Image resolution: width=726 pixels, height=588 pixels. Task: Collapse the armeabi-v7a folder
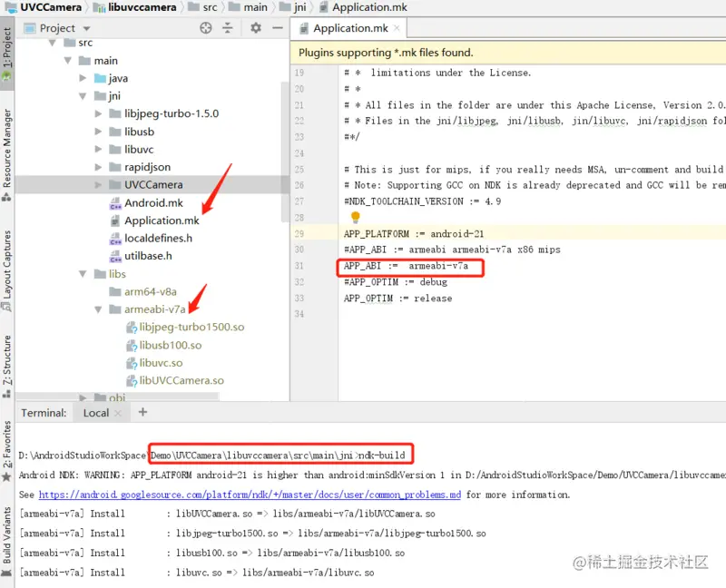pyautogui.click(x=98, y=309)
